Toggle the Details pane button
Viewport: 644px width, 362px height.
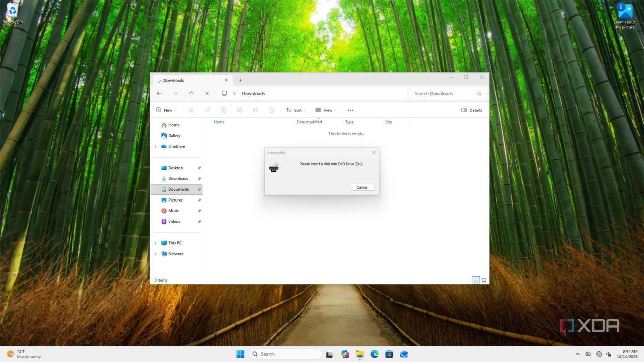(x=471, y=110)
